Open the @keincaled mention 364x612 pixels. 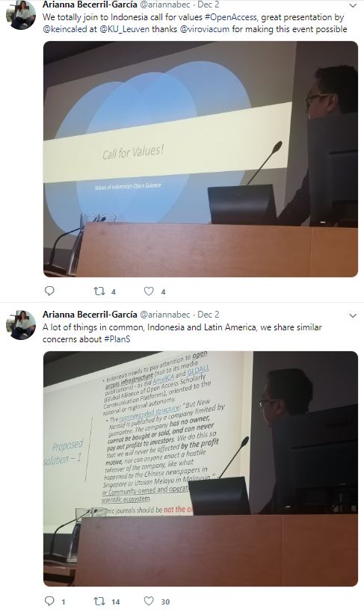coord(65,29)
